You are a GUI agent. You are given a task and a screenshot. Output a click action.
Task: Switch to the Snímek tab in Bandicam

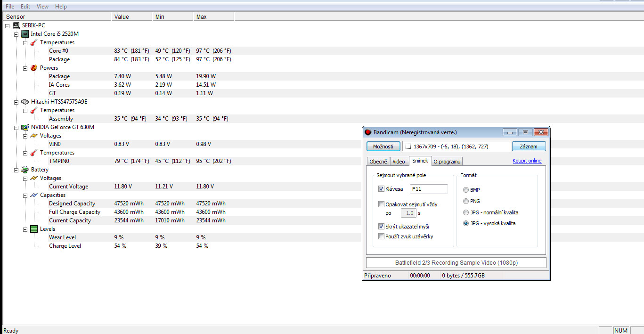pyautogui.click(x=420, y=161)
